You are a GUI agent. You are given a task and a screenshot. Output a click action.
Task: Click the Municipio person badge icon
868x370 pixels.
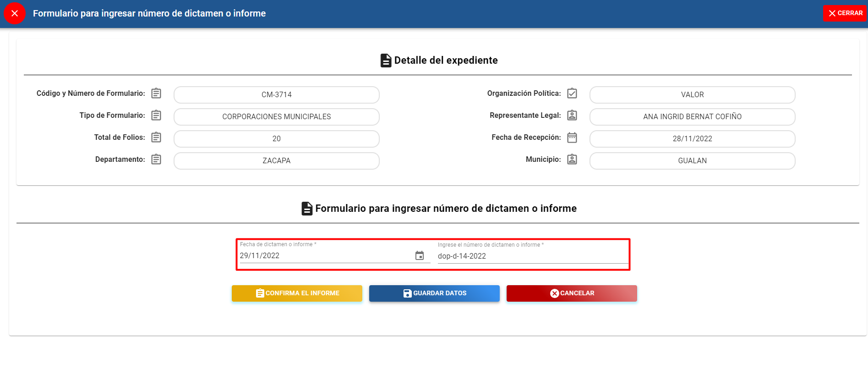tap(572, 160)
